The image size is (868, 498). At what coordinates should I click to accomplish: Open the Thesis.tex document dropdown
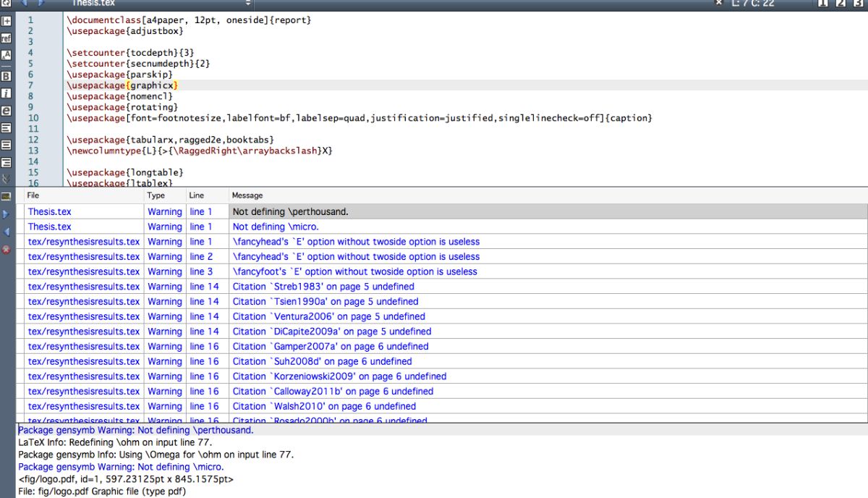tap(161, 3)
